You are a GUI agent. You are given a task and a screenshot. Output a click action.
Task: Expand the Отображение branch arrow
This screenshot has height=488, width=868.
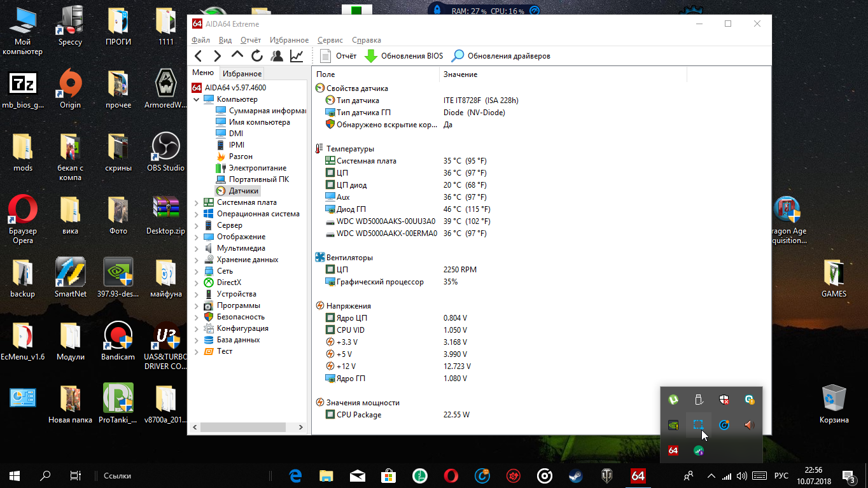[197, 237]
